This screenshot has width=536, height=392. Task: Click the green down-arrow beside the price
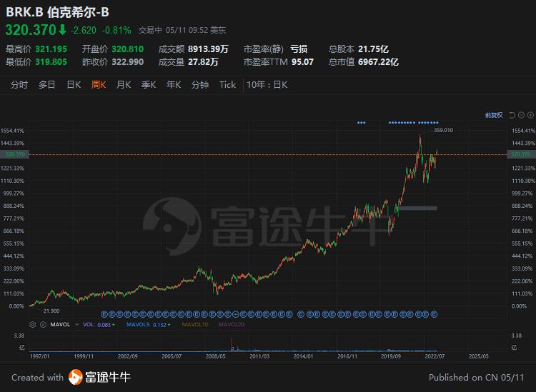pos(62,30)
